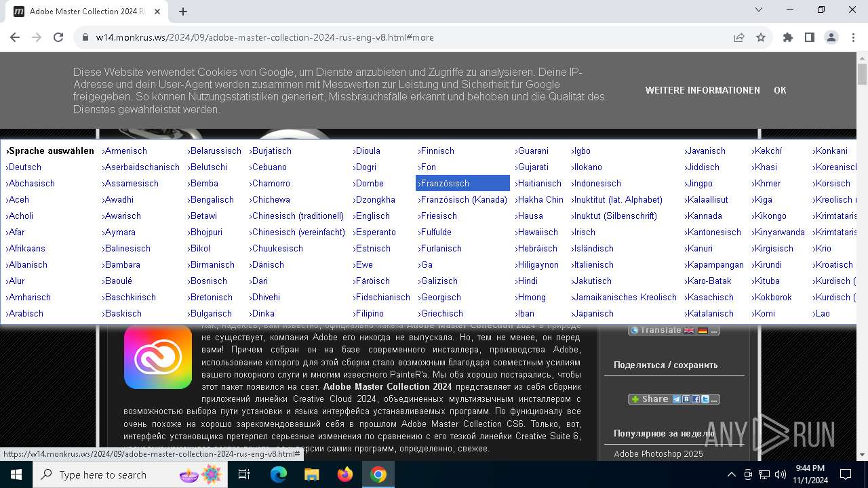Choose Italienisch from the language list
The image size is (868, 488).
(593, 264)
